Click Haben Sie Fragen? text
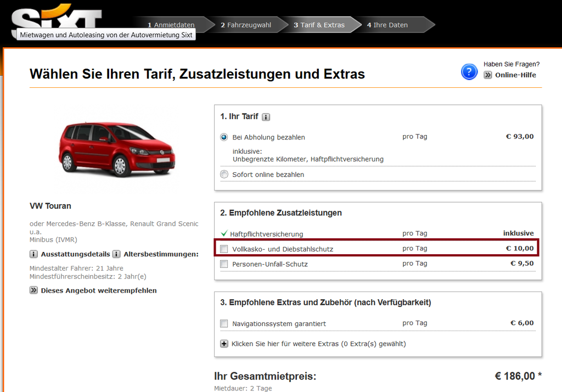This screenshot has width=562, height=392. [512, 64]
